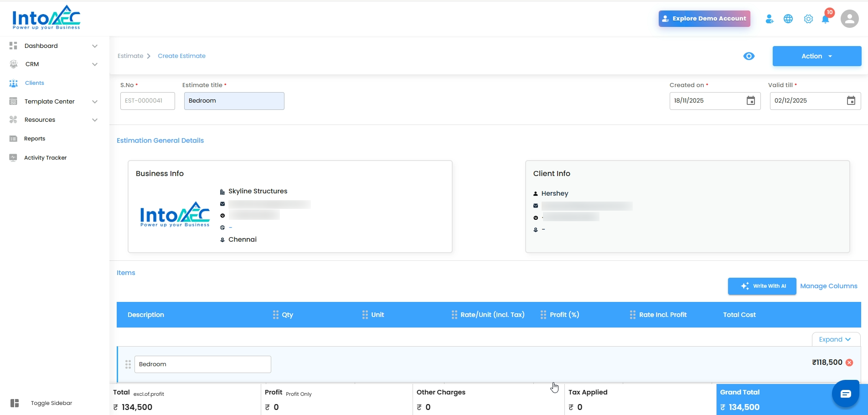Expand the Dashboard menu chevron

click(95, 46)
